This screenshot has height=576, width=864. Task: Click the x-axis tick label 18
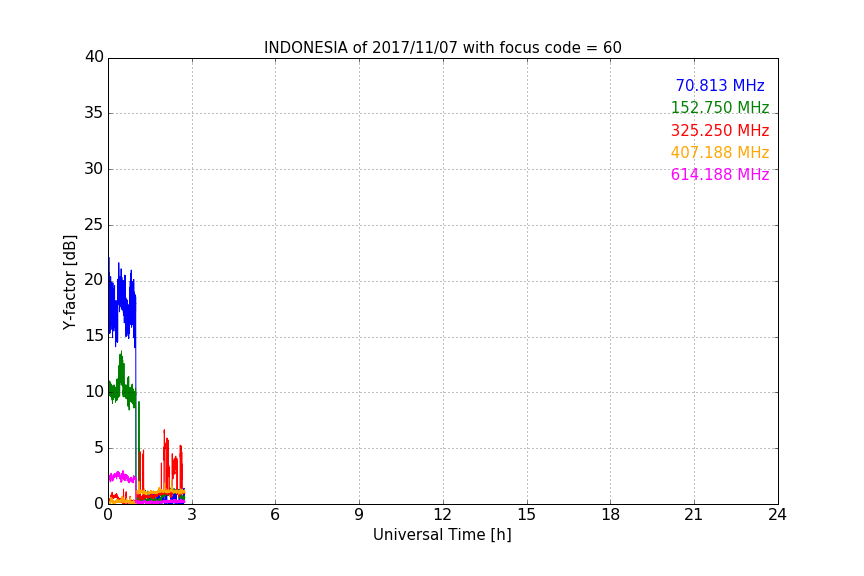[611, 515]
